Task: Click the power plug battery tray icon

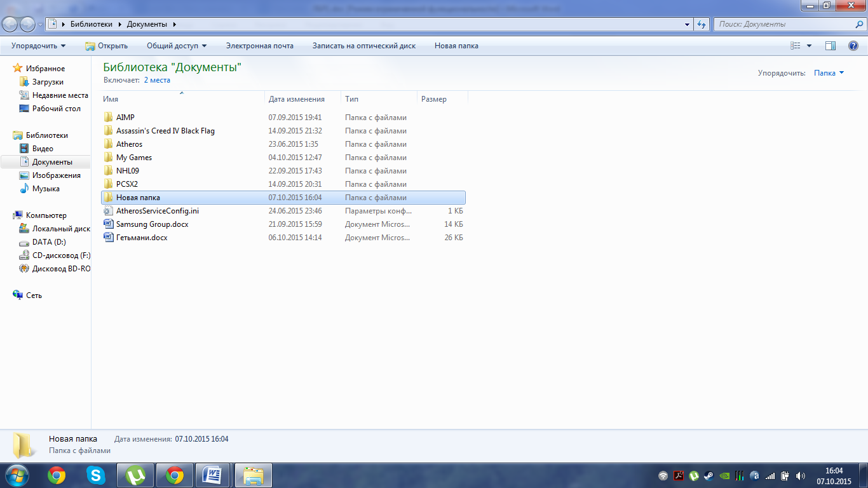Action: pos(785,475)
